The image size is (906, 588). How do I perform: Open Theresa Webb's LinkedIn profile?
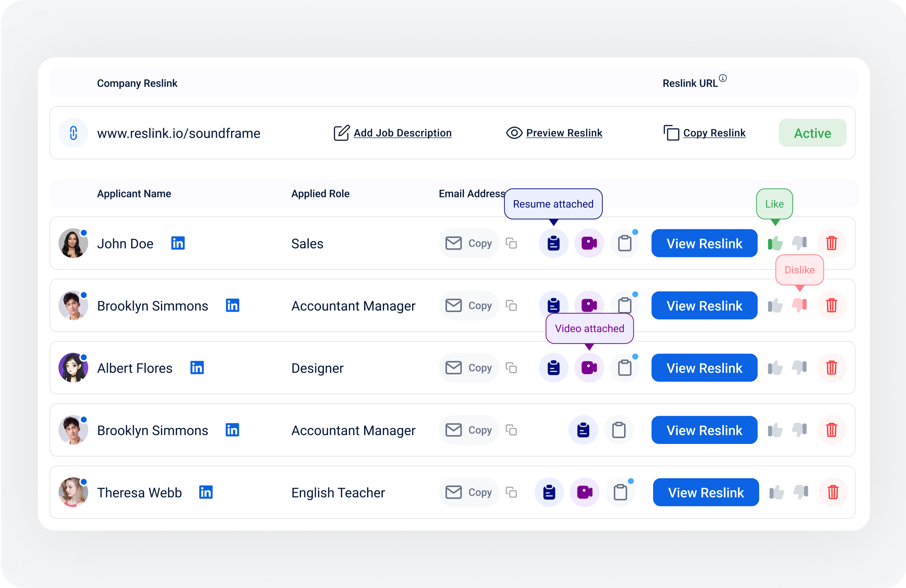(206, 492)
